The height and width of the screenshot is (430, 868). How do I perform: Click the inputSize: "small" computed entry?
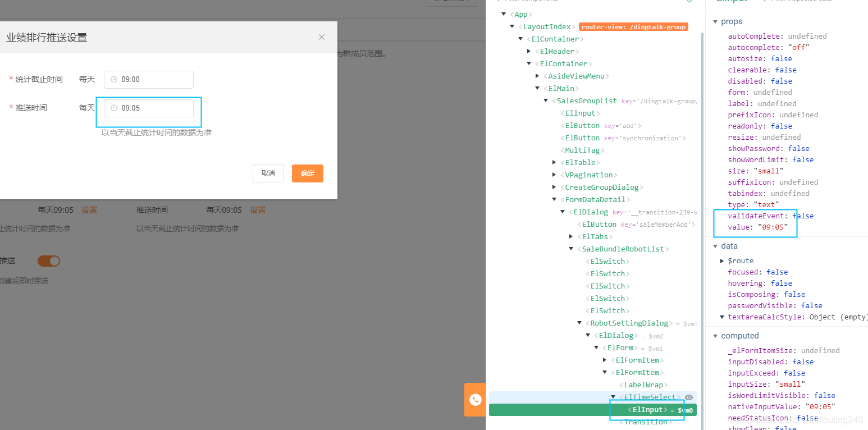click(767, 384)
